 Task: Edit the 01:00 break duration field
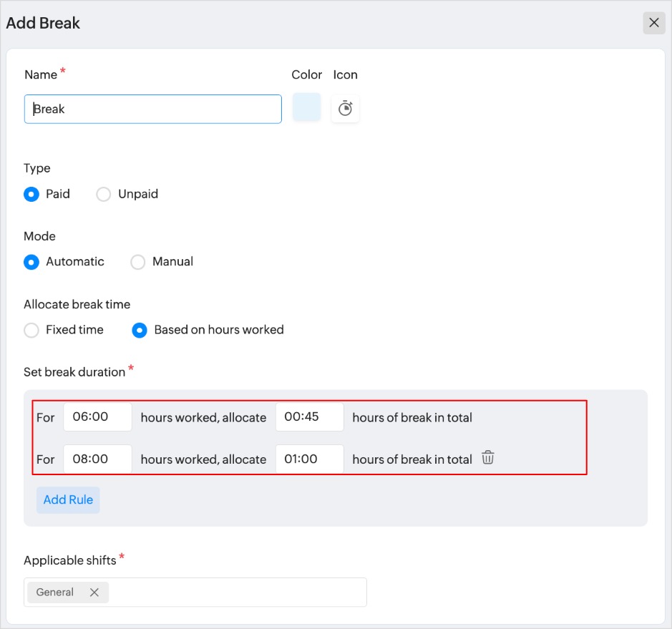click(x=310, y=459)
